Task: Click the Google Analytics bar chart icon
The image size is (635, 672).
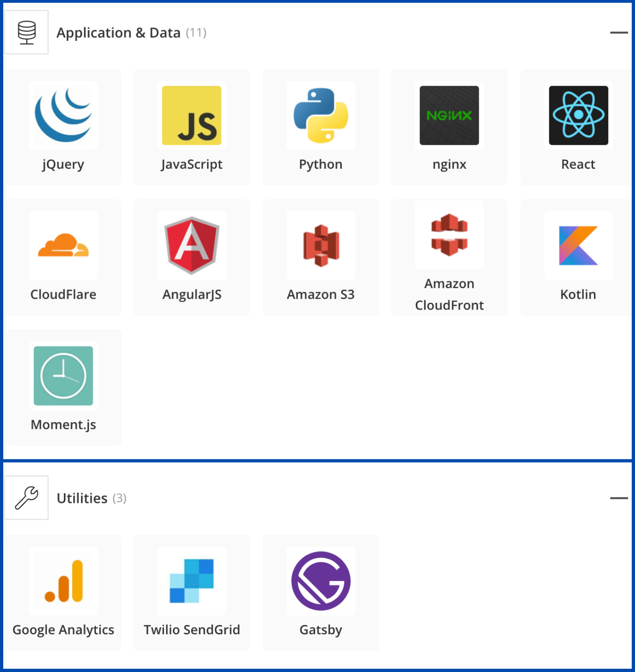Action: [x=63, y=581]
